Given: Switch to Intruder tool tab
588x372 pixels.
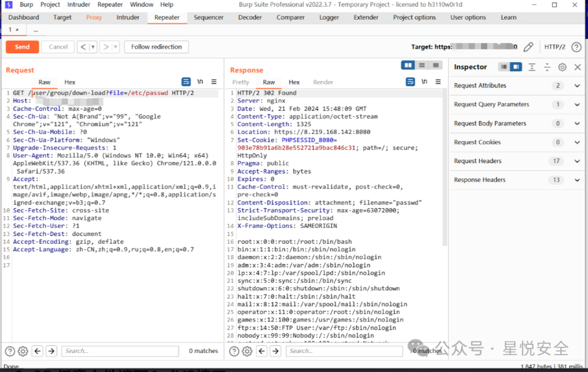Looking at the screenshot, I should [x=127, y=17].
